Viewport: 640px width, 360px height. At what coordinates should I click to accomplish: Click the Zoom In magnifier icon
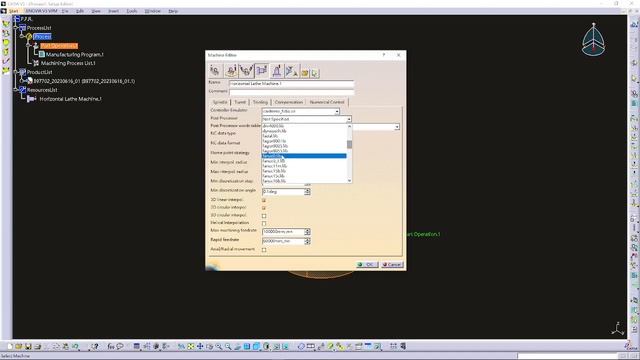tap(219, 347)
